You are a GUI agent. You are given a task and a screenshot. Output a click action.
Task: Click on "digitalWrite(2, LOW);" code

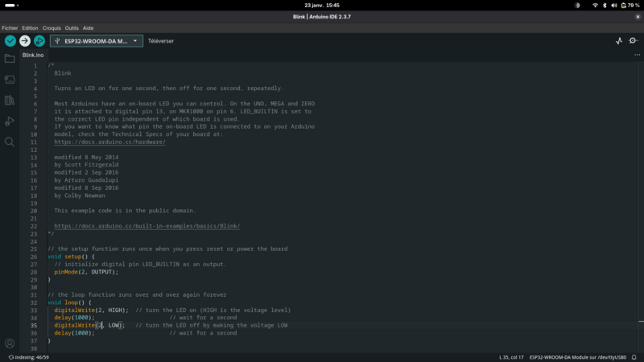pyautogui.click(x=89, y=326)
